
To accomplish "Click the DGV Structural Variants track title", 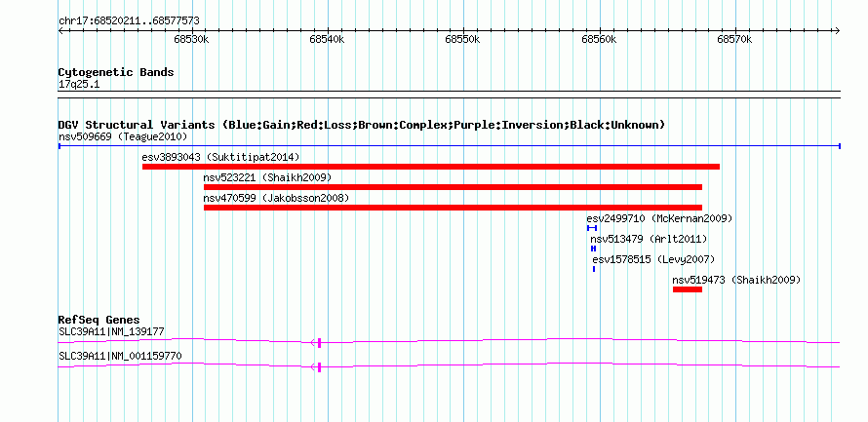I will coord(362,125).
